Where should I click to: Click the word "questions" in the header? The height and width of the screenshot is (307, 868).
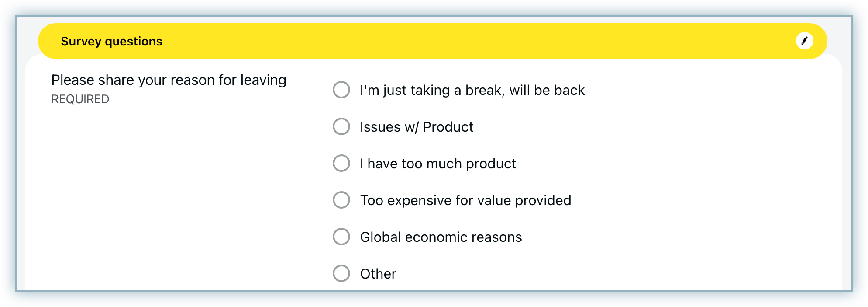(x=134, y=41)
